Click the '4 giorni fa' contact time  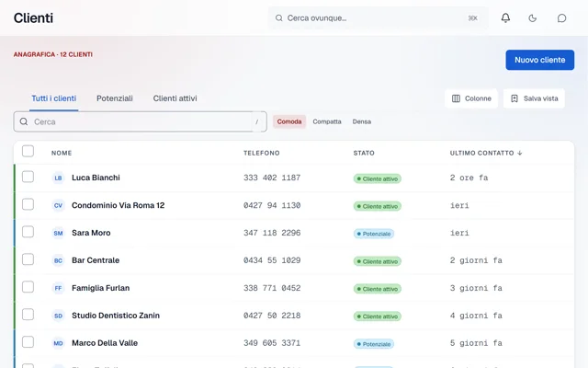(476, 316)
